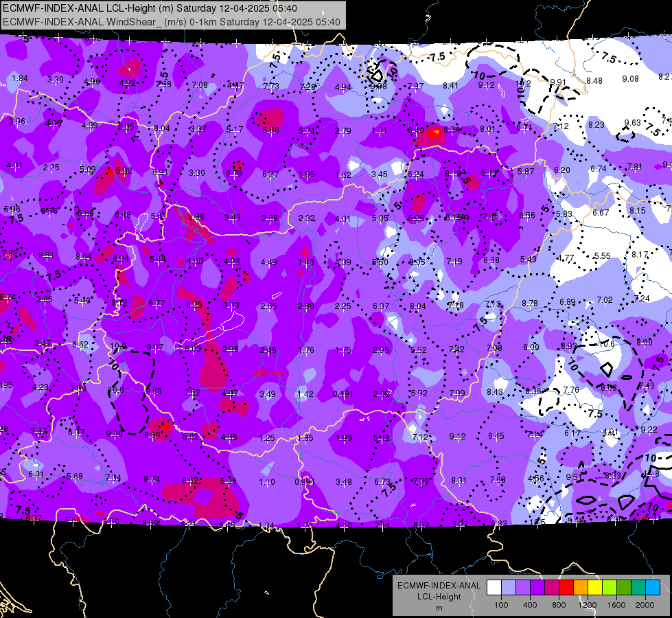Click the legend label 100
The image size is (672, 618).
[501, 605]
